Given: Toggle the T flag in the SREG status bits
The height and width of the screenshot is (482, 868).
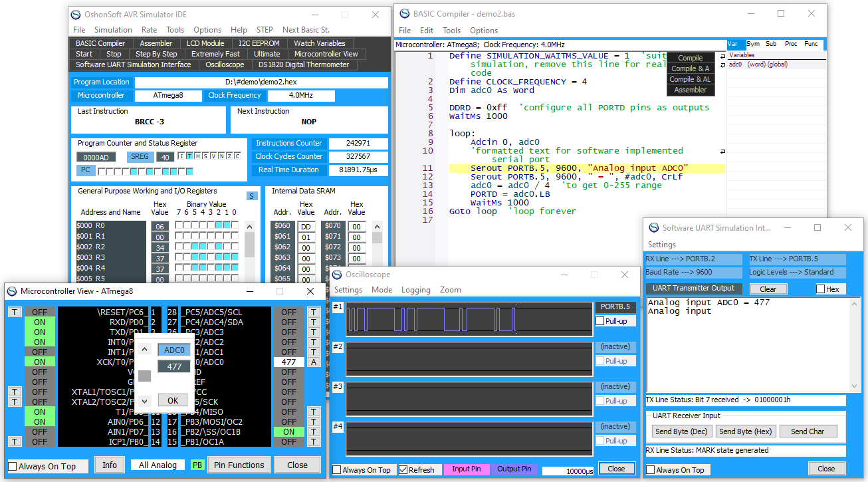Looking at the screenshot, I should (x=189, y=156).
